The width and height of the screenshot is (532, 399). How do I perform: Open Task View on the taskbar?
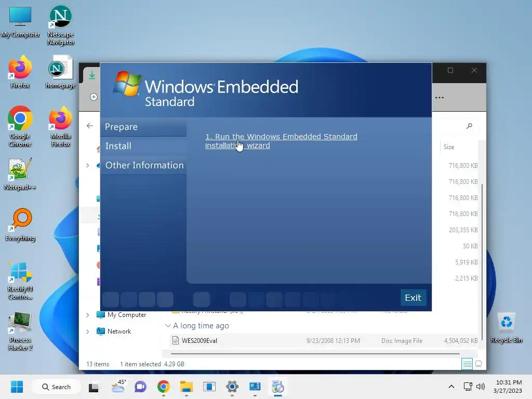[94, 387]
